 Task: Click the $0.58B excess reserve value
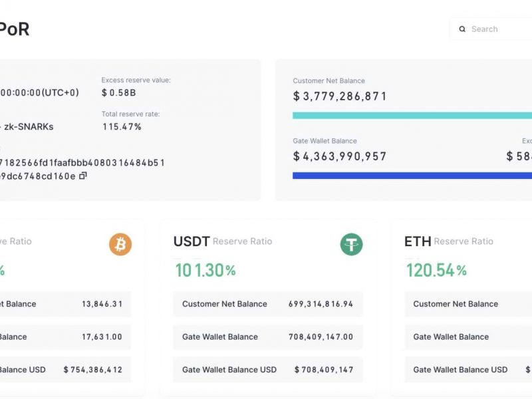118,92
